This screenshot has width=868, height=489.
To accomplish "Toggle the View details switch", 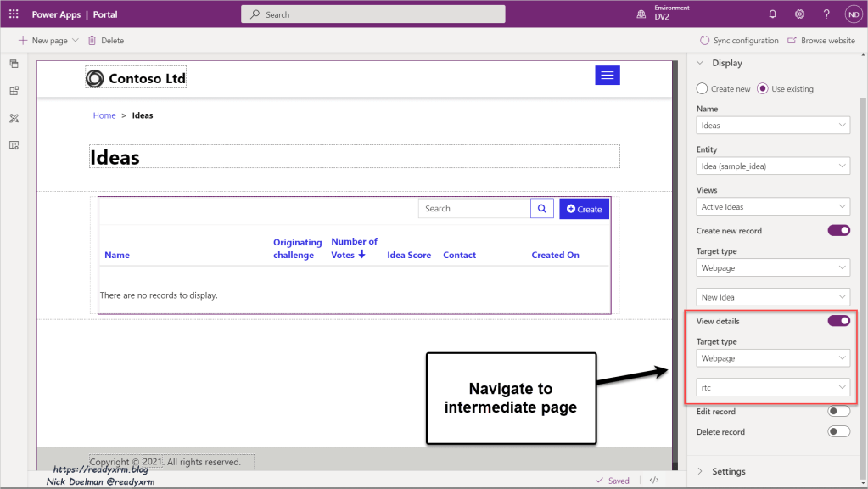I will 838,321.
